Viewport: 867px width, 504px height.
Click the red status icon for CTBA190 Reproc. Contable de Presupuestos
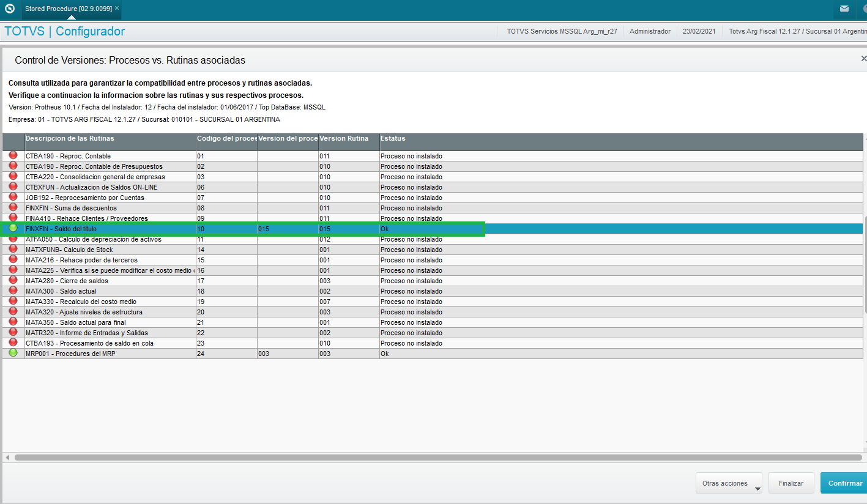coord(13,166)
